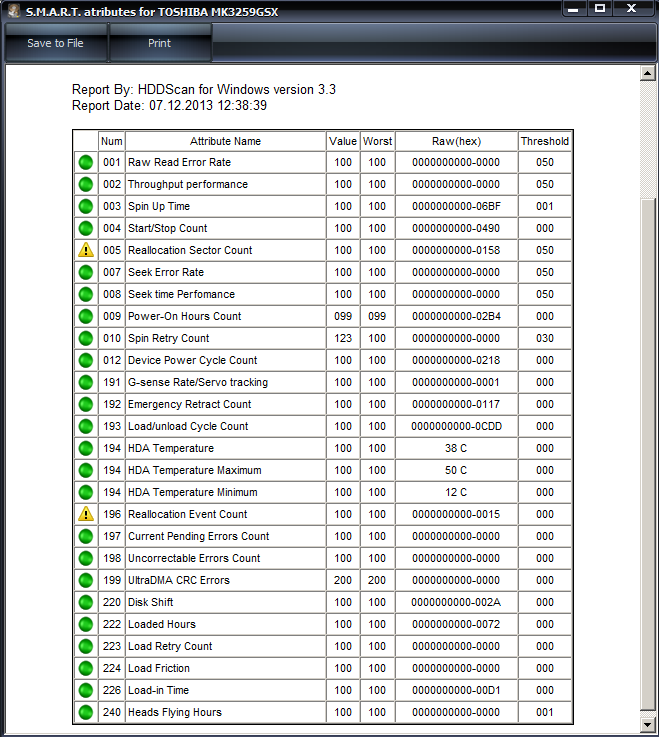Click green status icon for Spin Retry Count
The width and height of the screenshot is (659, 737).
(86, 338)
